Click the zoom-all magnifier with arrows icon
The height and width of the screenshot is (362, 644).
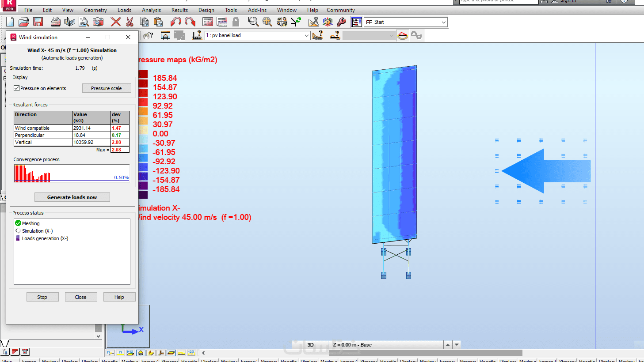click(x=267, y=22)
